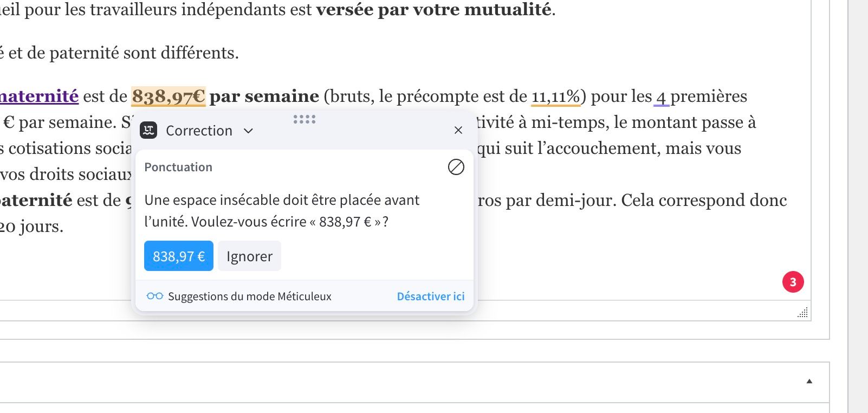Collapse the panel using the triangle arrow

click(x=809, y=382)
